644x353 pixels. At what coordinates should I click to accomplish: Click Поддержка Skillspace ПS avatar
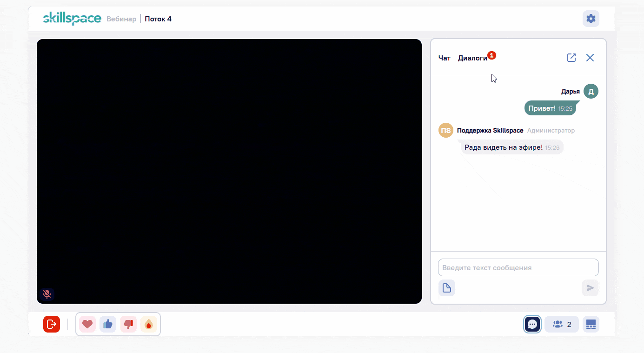point(446,130)
